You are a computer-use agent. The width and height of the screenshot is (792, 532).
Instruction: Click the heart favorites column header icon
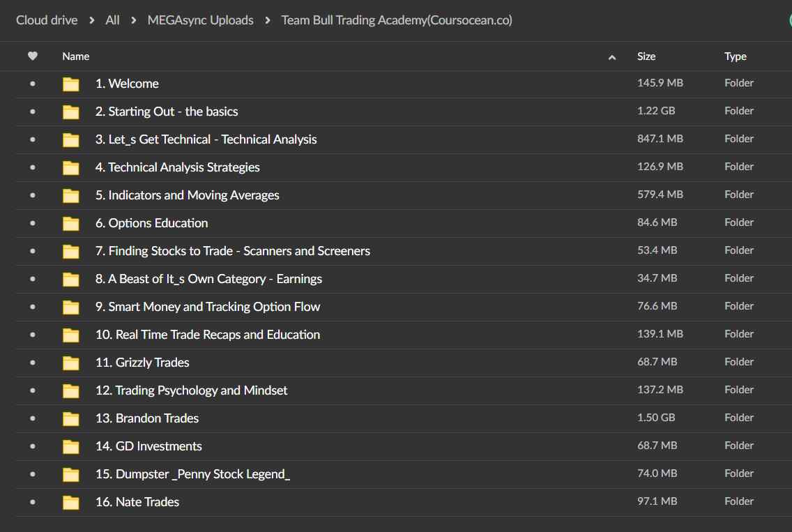click(32, 56)
